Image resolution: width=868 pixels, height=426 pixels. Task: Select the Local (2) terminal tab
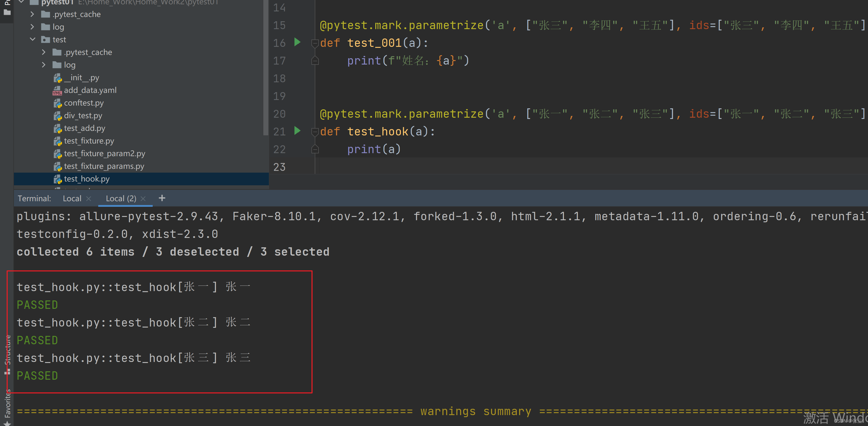[x=121, y=199]
